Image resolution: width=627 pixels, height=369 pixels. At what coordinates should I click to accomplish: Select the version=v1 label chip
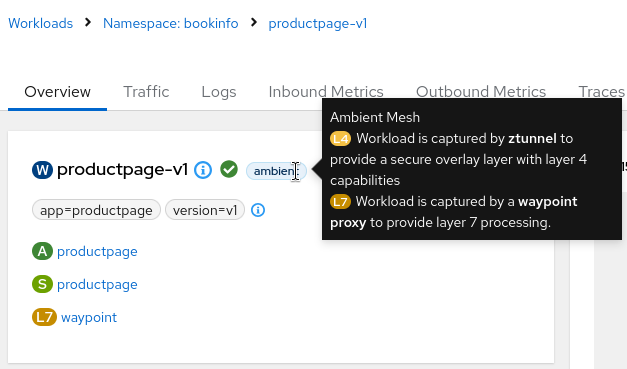click(205, 210)
